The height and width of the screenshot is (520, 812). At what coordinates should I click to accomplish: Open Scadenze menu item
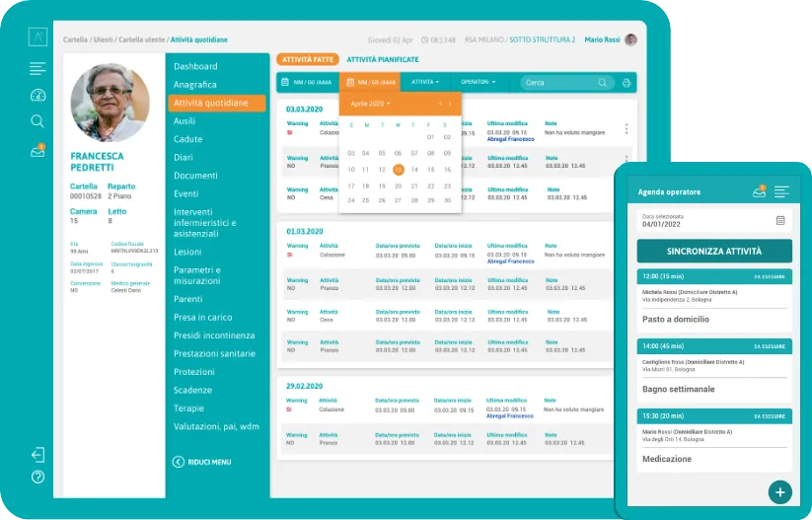click(192, 390)
